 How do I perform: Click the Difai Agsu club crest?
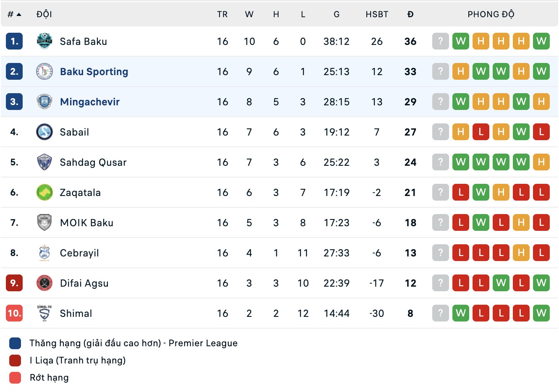point(44,283)
